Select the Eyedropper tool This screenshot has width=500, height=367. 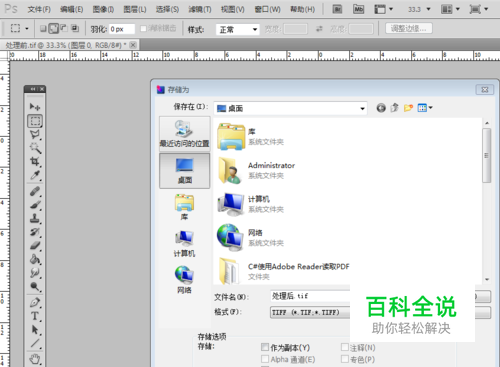[35, 175]
